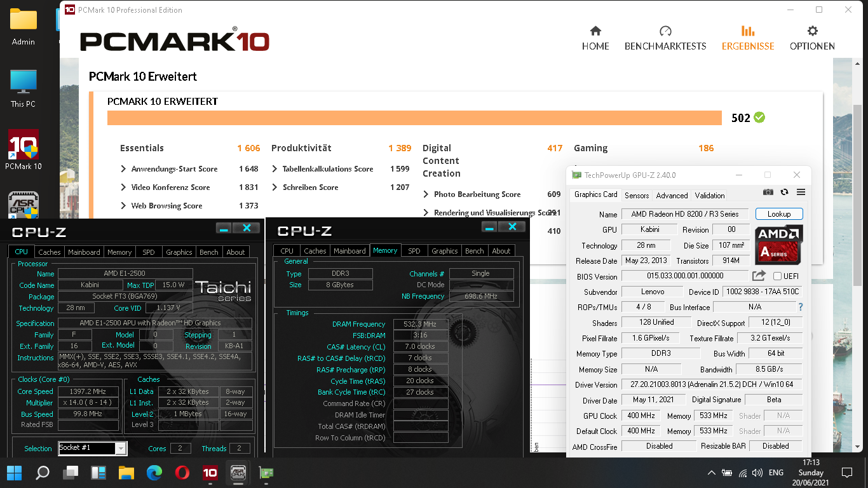868x488 pixels.
Task: Click the Lookup button in GPU-Z
Action: (779, 214)
